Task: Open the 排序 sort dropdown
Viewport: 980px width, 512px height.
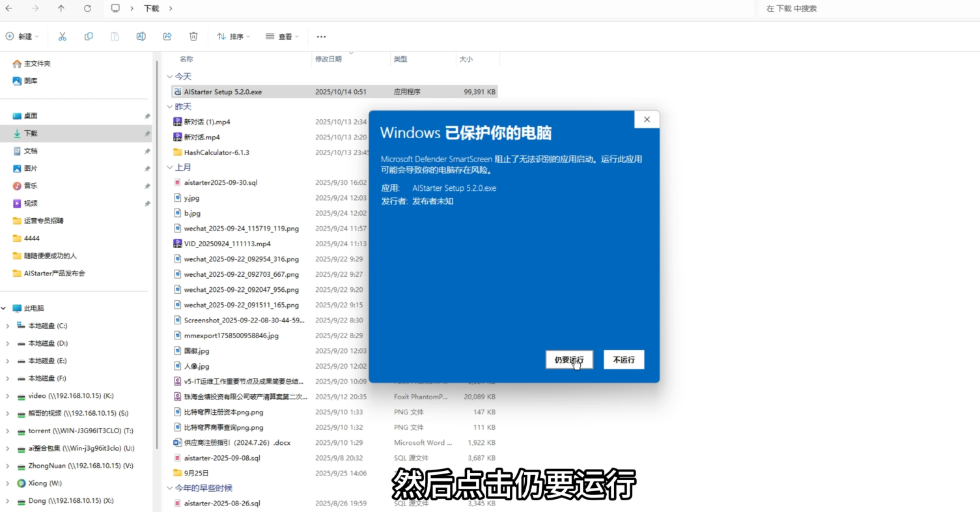Action: [233, 36]
